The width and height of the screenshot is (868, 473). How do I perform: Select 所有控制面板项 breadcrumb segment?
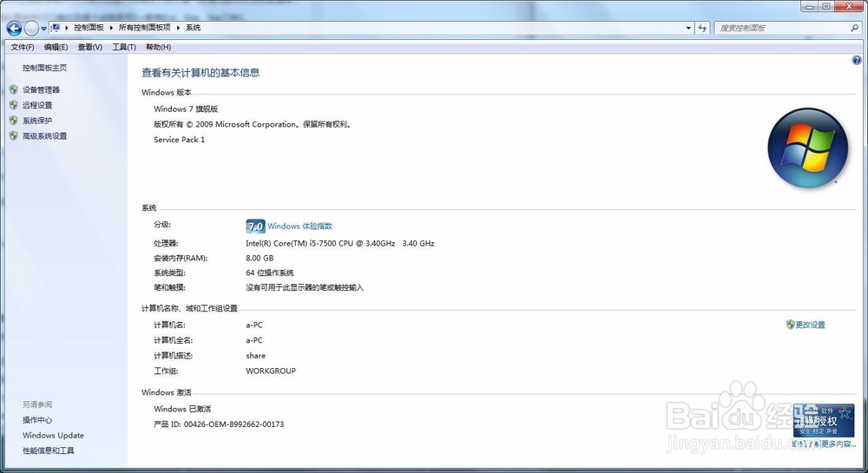point(144,28)
